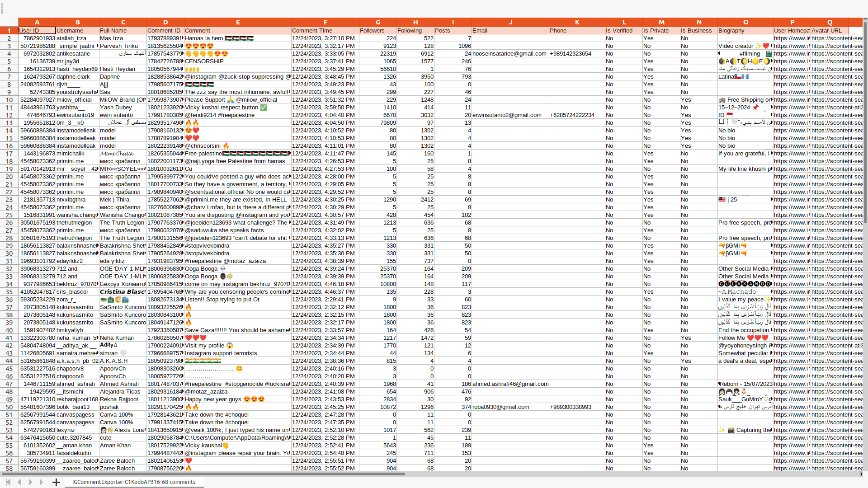Viewport: 868px width, 488px height.
Task: Open the IGCommentExporter-C1KodoAP316-68-comments sheet tab
Action: [134, 482]
